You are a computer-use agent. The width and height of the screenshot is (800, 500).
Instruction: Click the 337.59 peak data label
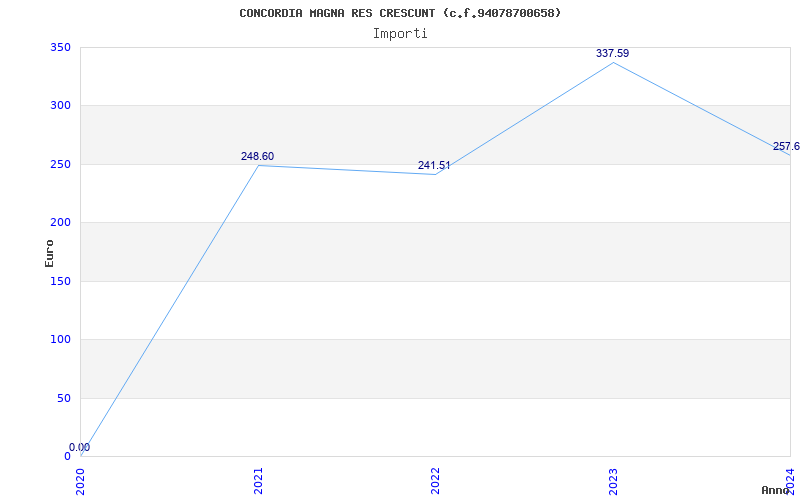tap(612, 53)
